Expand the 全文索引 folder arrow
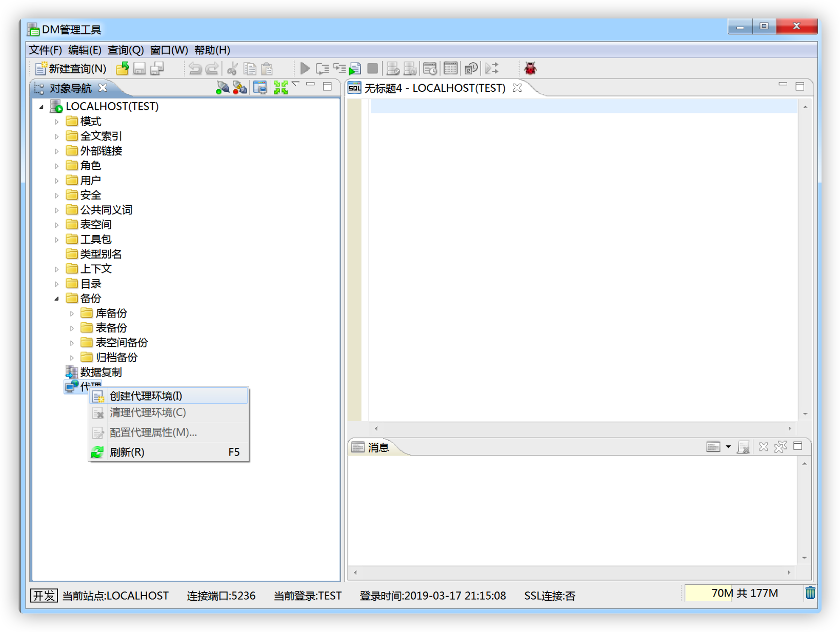The image size is (840, 632). [x=57, y=136]
